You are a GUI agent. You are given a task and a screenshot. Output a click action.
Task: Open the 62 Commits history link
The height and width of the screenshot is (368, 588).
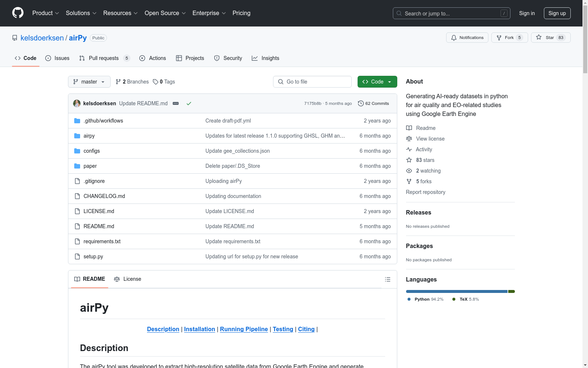[x=373, y=103]
